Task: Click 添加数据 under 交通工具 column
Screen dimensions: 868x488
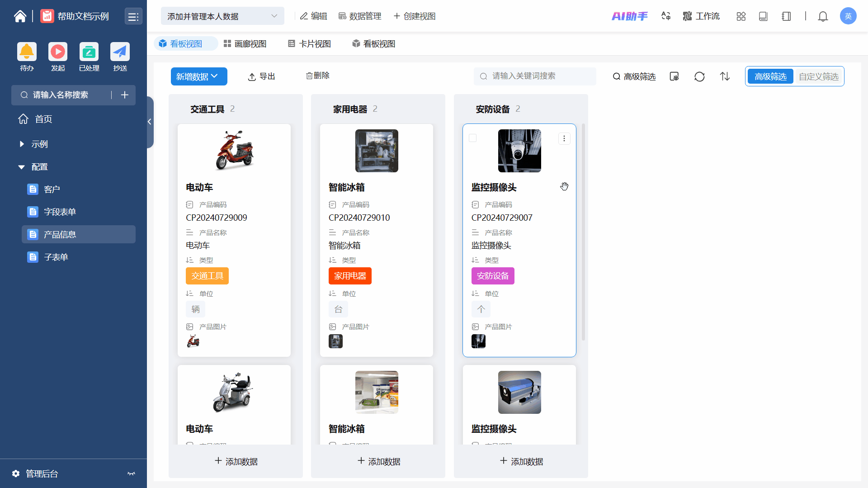Action: click(x=236, y=461)
